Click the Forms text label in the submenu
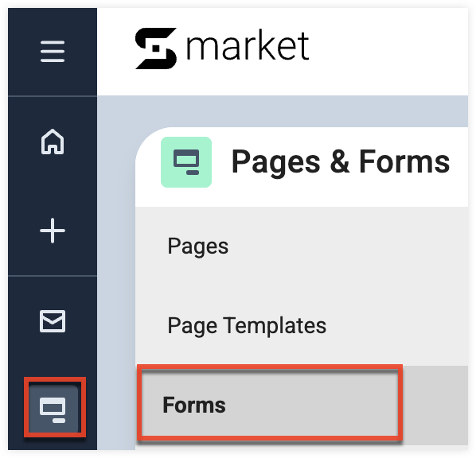Screen dimensions: 476x458 click(x=194, y=405)
